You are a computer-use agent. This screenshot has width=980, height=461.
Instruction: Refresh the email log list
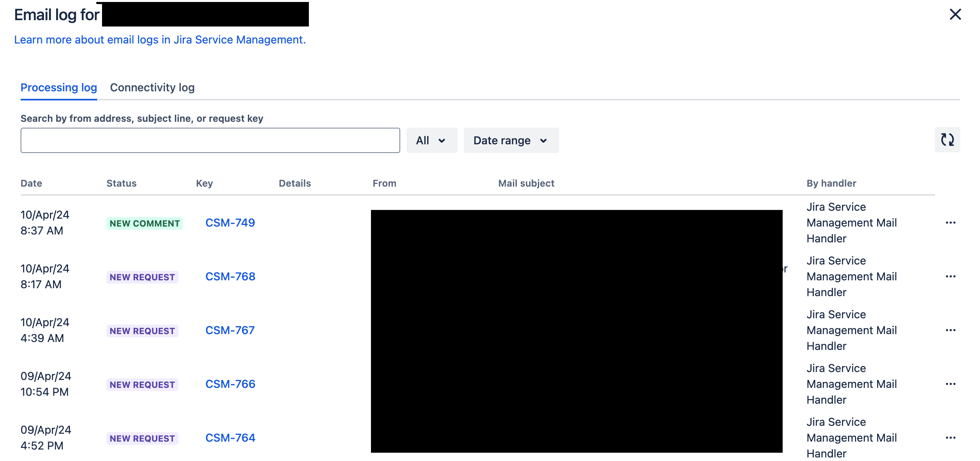click(947, 140)
